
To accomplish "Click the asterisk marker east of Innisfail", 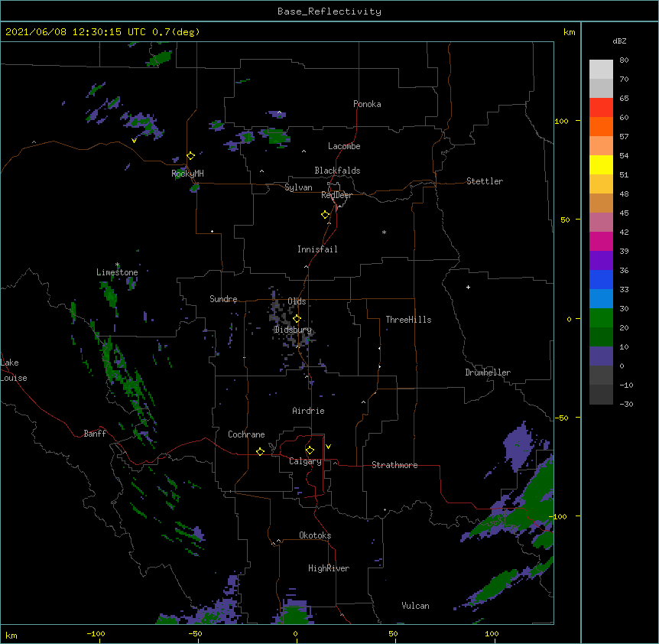I will [x=384, y=233].
